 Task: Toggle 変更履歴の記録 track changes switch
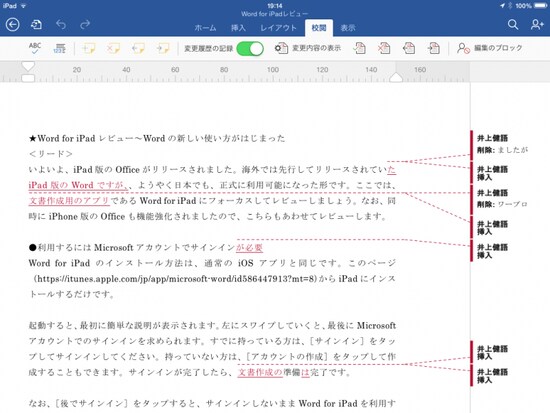click(x=250, y=48)
